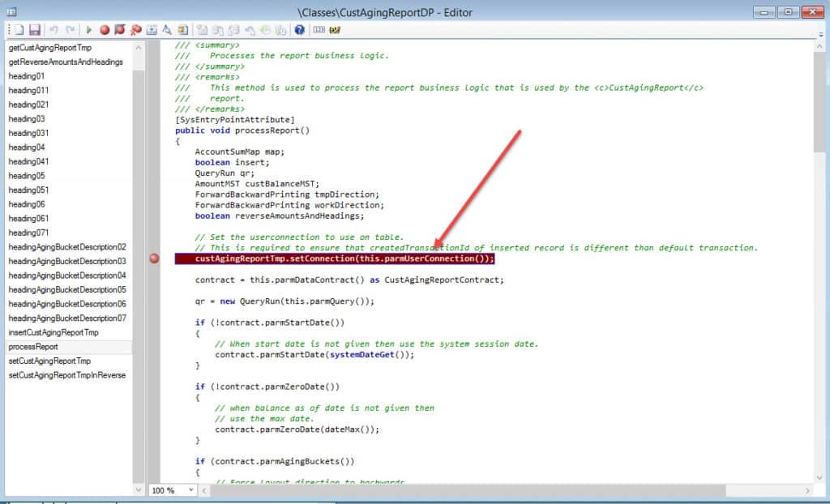This screenshot has width=830, height=504.
Task: Click the method list scrollbar down arrow
Action: (x=139, y=489)
